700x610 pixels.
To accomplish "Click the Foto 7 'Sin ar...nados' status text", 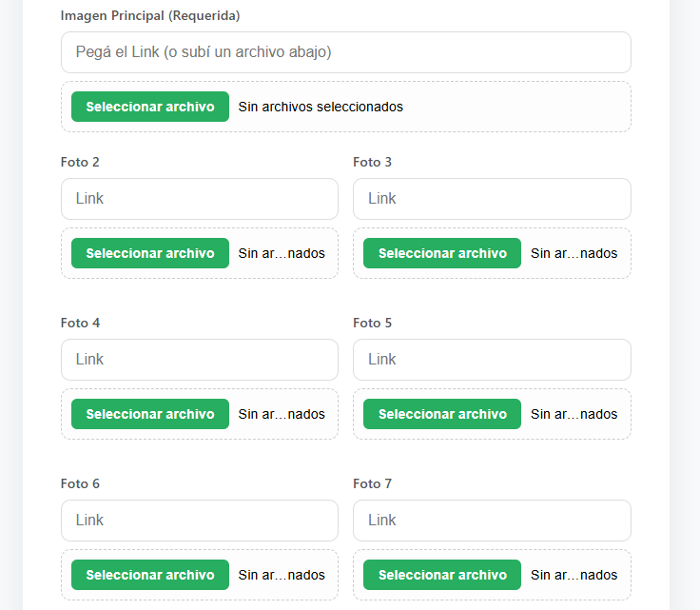I will (x=574, y=575).
